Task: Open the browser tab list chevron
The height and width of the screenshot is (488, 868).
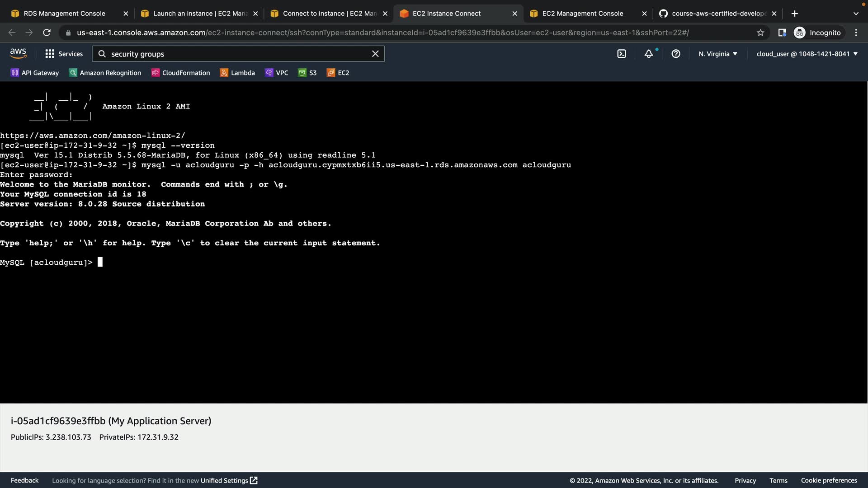Action: 856,14
